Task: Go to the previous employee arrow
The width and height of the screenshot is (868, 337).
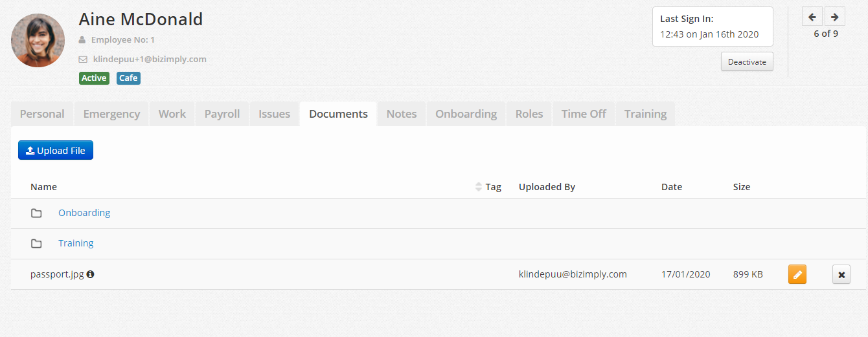Action: tap(812, 17)
